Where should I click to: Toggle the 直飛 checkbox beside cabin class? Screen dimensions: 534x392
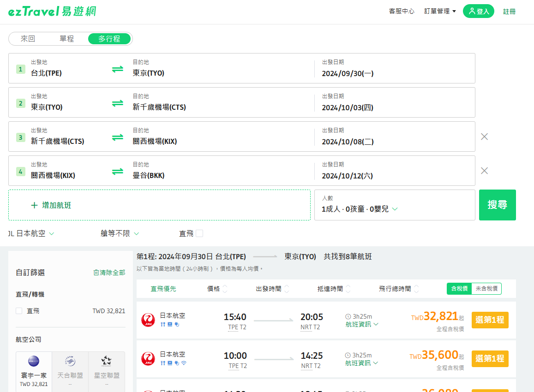point(199,233)
